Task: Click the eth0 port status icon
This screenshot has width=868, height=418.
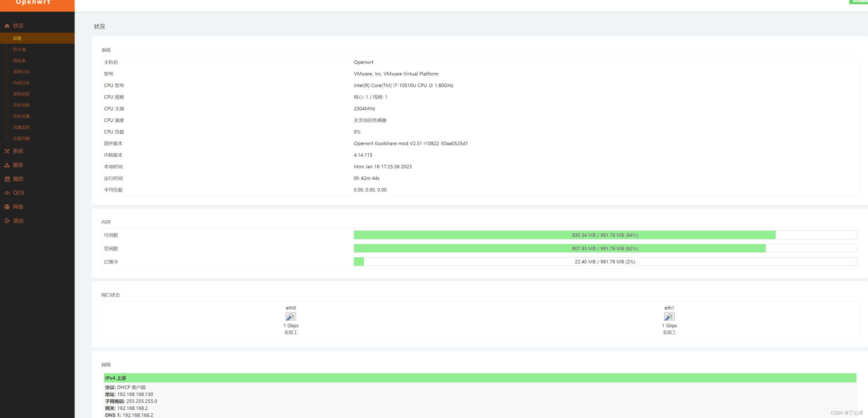Action: pyautogui.click(x=291, y=316)
